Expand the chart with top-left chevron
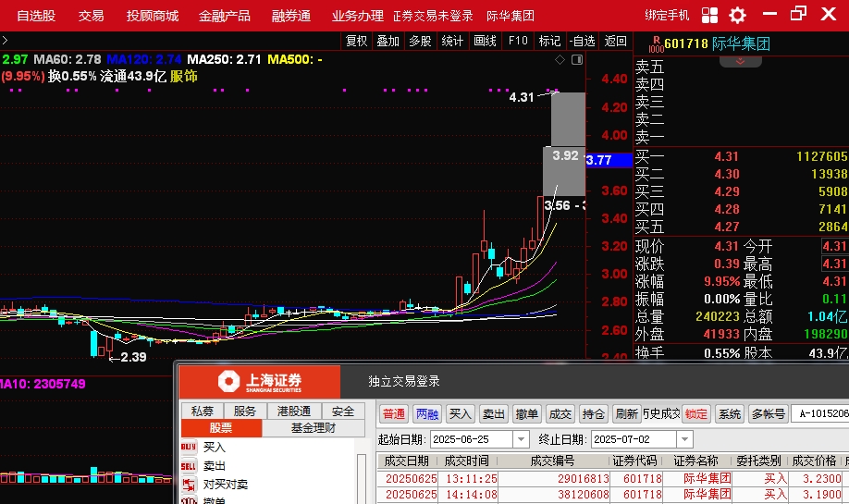This screenshot has height=504, width=849. (x=5, y=40)
